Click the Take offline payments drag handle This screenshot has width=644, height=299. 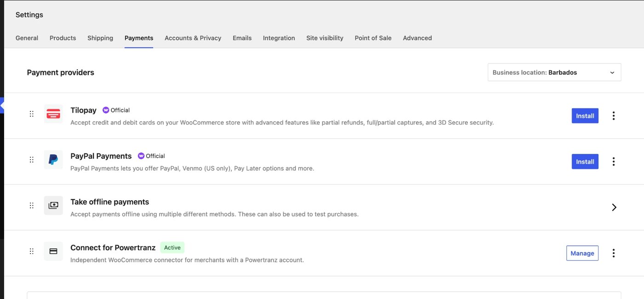[32, 205]
